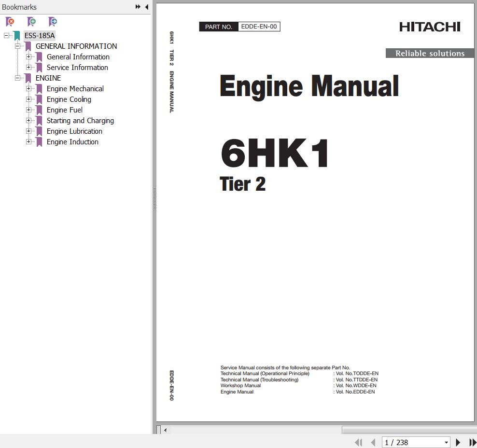477x448 pixels.
Task: Click the 6HK1 model heading
Action: (x=275, y=153)
